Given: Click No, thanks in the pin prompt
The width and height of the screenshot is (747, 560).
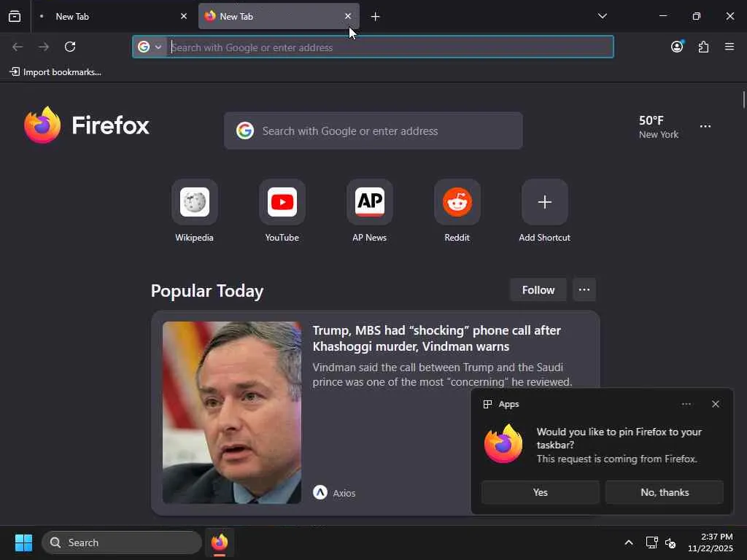Looking at the screenshot, I should [665, 492].
